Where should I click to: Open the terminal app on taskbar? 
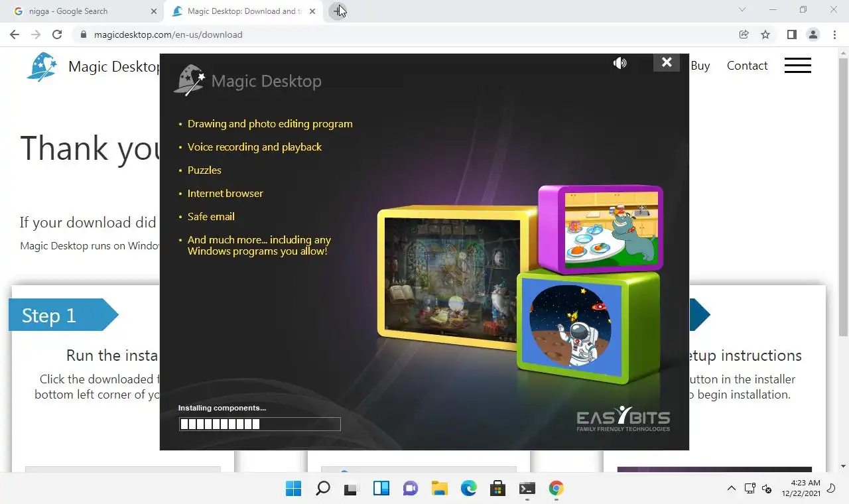(x=527, y=489)
